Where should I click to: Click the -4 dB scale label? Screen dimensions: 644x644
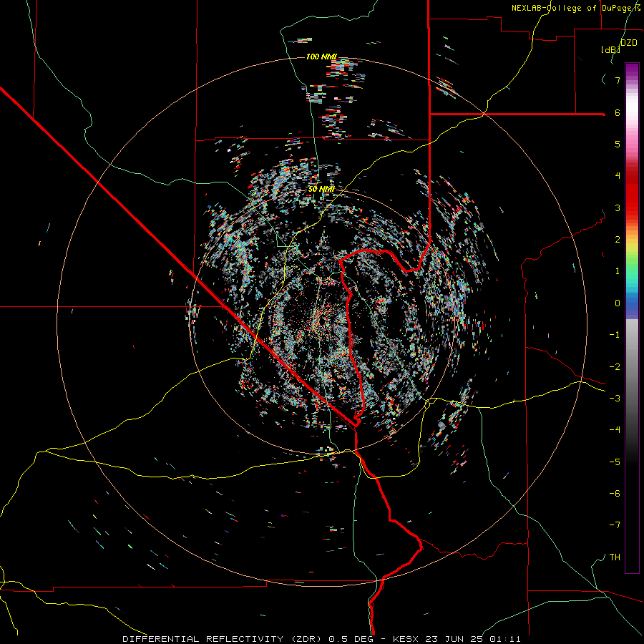pyautogui.click(x=615, y=430)
